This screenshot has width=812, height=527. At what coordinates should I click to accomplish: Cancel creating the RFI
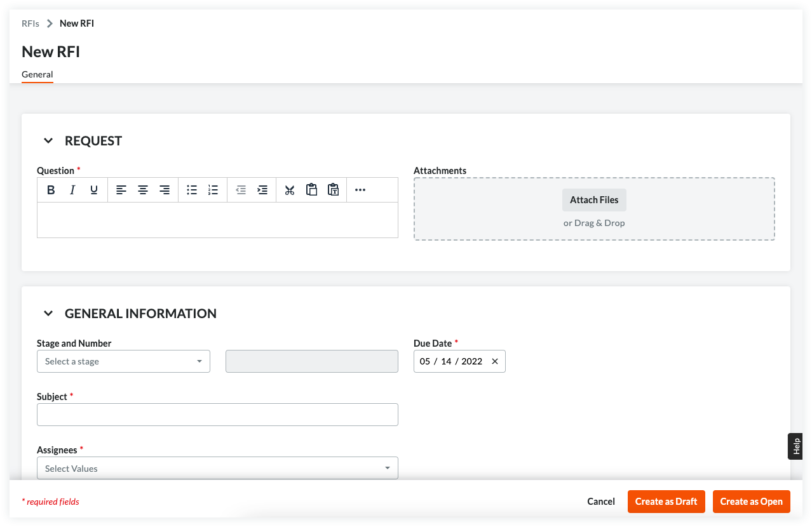tap(601, 502)
